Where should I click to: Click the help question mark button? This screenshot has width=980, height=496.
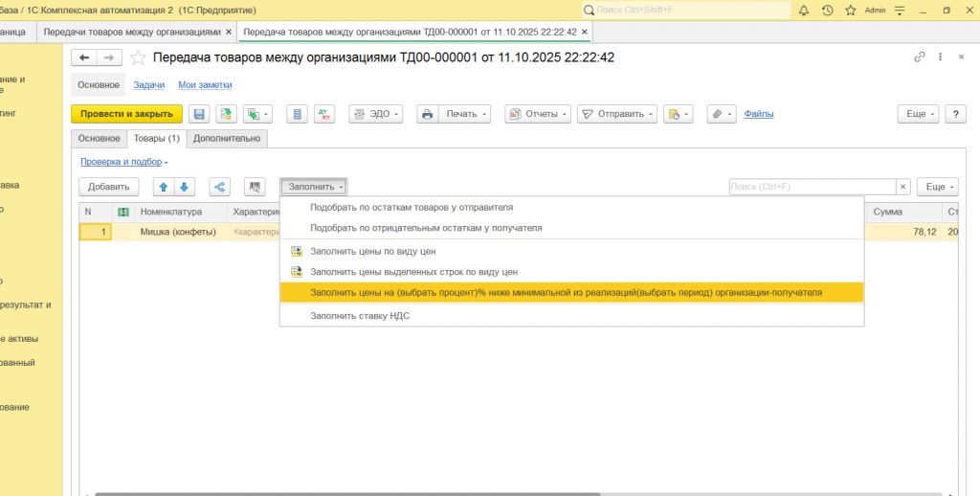coord(956,114)
